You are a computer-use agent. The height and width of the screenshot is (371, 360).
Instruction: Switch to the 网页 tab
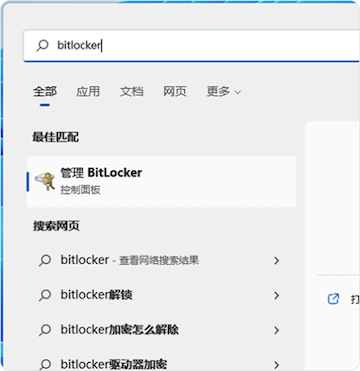point(175,91)
